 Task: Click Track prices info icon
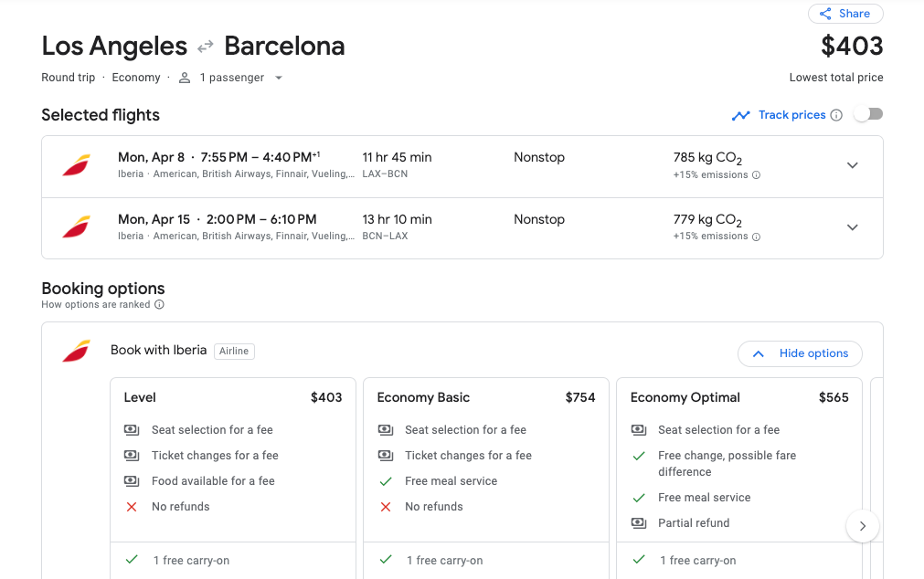tap(835, 115)
